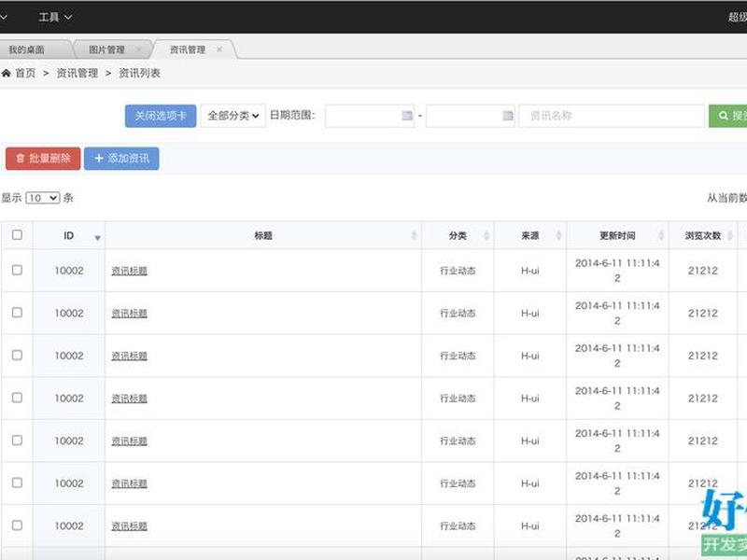
Task: Focus the end date input field
Action: (x=471, y=116)
